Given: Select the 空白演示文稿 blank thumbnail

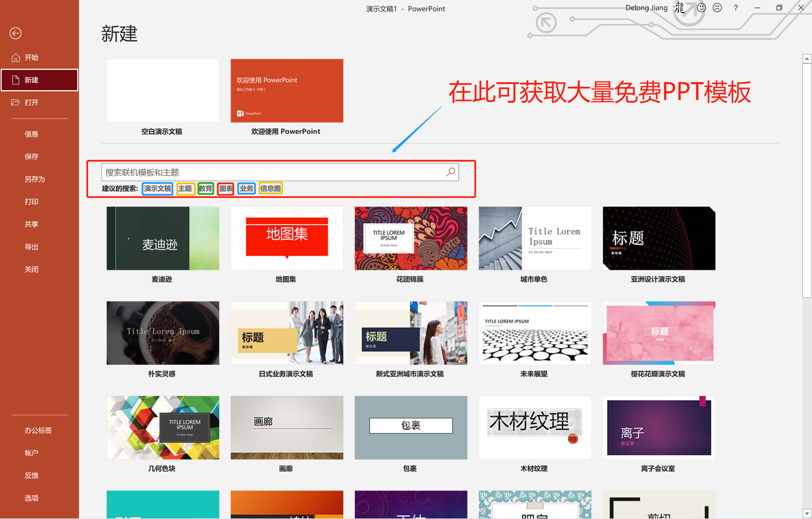Looking at the screenshot, I should (163, 91).
